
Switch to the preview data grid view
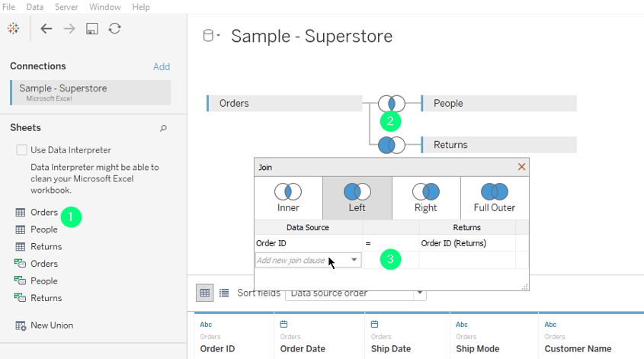click(x=204, y=293)
